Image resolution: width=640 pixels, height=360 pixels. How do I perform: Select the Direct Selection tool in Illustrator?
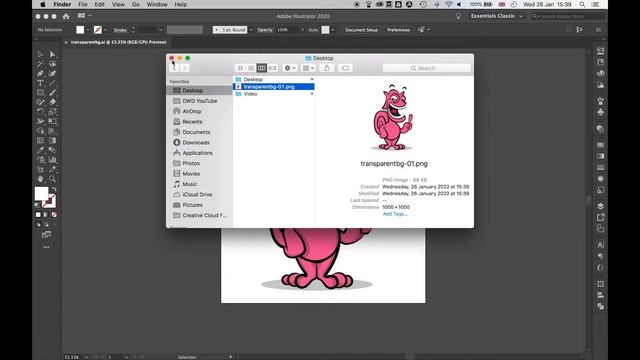[x=52, y=54]
